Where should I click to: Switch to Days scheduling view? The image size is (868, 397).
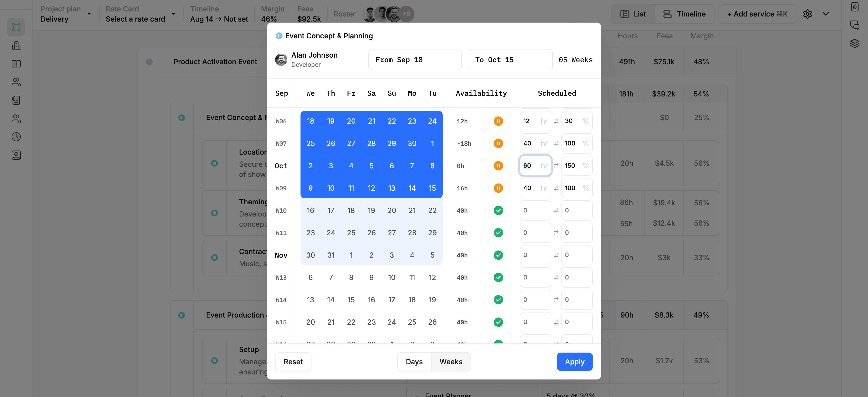[x=414, y=361]
